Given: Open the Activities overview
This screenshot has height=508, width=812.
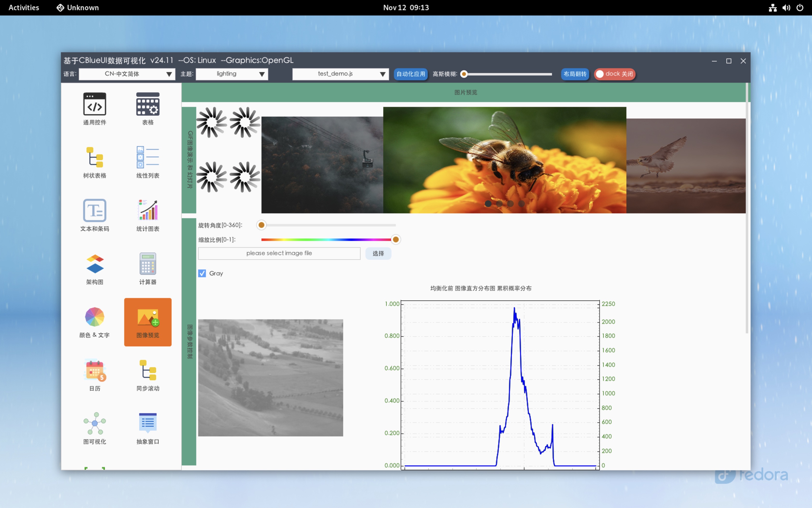Looking at the screenshot, I should tap(23, 7).
